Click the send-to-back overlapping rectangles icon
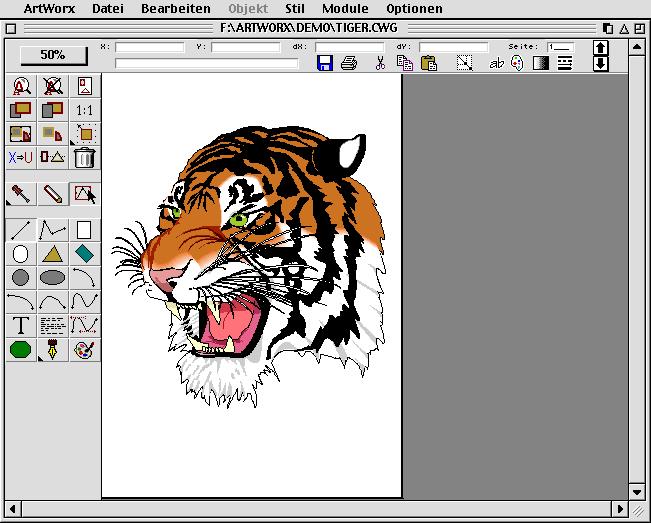Image resolution: width=651 pixels, height=523 pixels. (x=53, y=110)
